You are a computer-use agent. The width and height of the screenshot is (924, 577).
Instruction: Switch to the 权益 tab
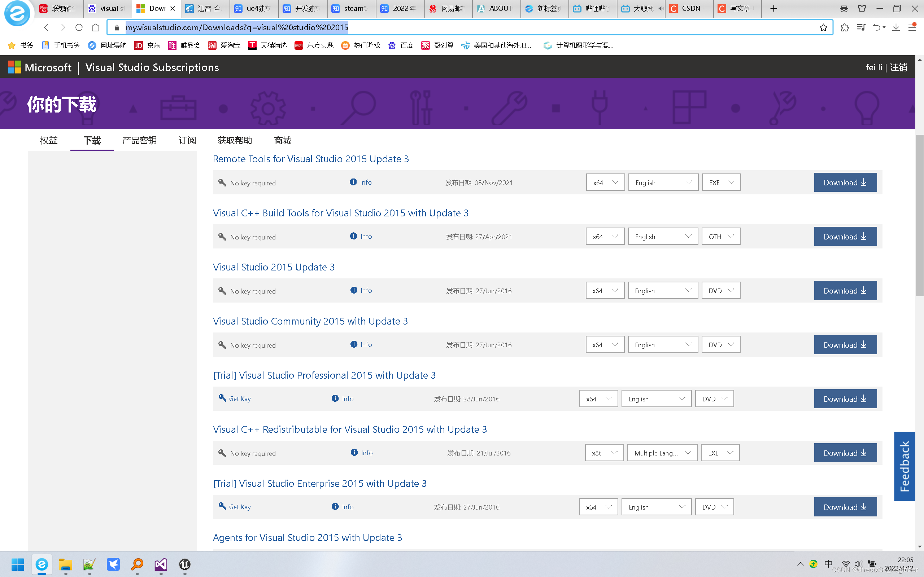coord(48,140)
